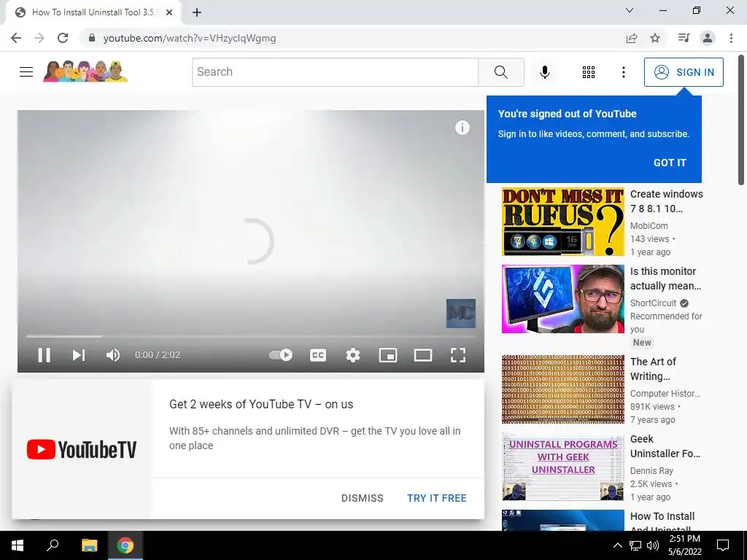Image resolution: width=747 pixels, height=560 pixels.
Task: Enable miniplayer mode
Action: [x=388, y=355]
